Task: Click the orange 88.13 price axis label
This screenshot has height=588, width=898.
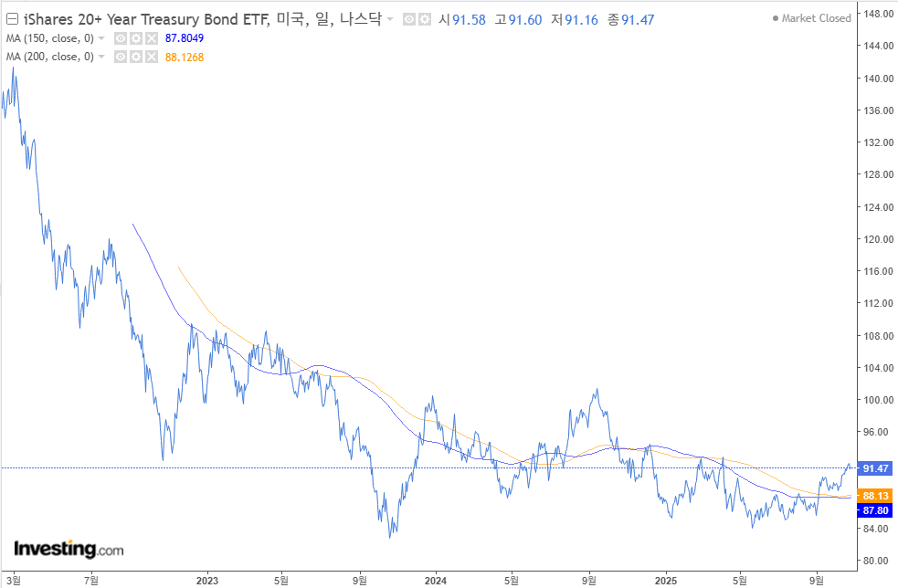Action: coord(874,496)
